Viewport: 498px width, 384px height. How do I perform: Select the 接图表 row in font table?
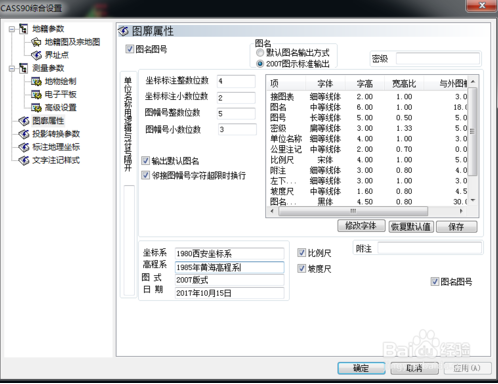tap(368, 97)
